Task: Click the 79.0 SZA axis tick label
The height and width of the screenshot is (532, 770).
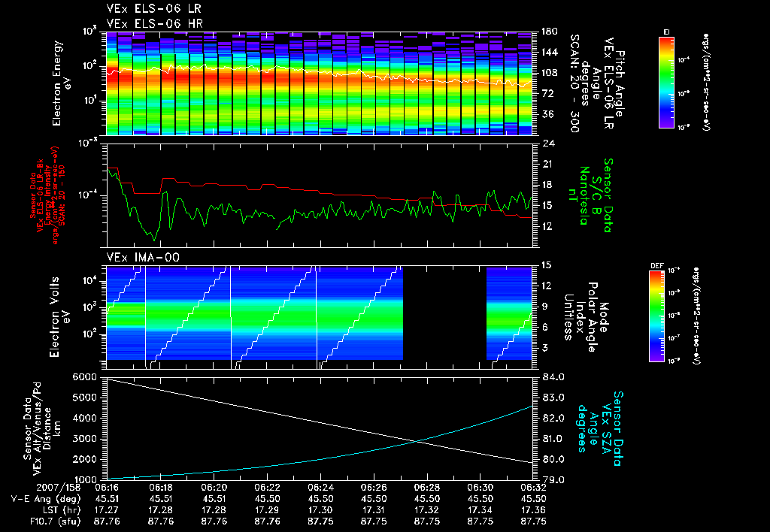Action: coord(553,480)
